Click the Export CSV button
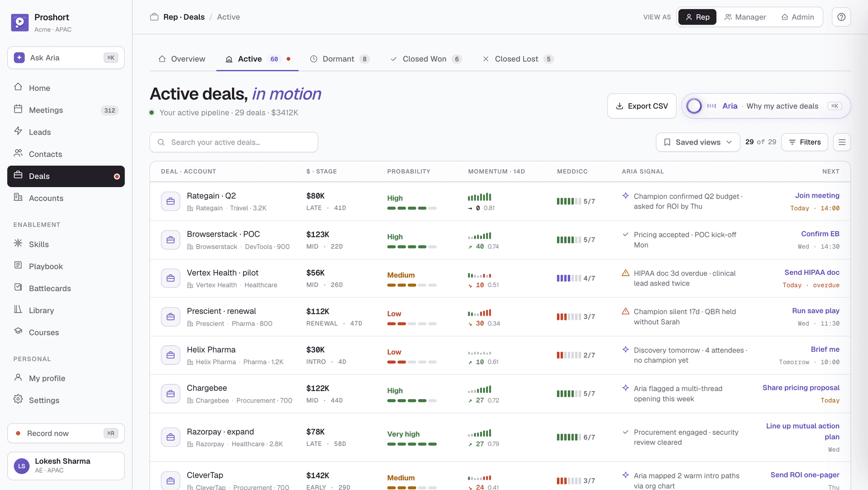Screen dimensions: 868x490 [x=642, y=106]
